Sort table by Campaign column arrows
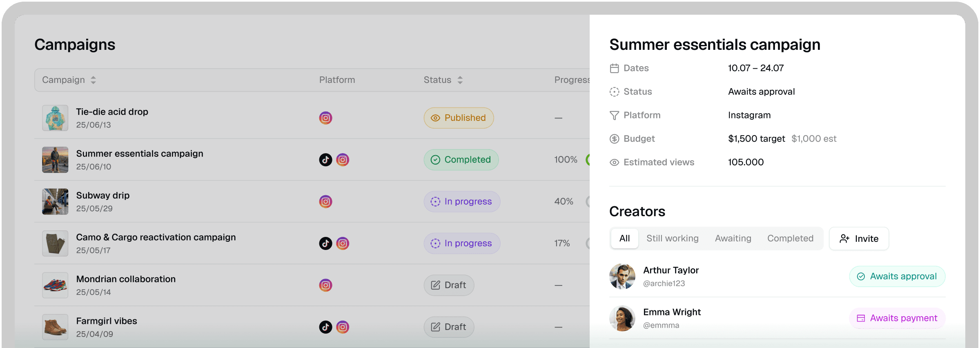Image resolution: width=980 pixels, height=348 pixels. point(93,80)
